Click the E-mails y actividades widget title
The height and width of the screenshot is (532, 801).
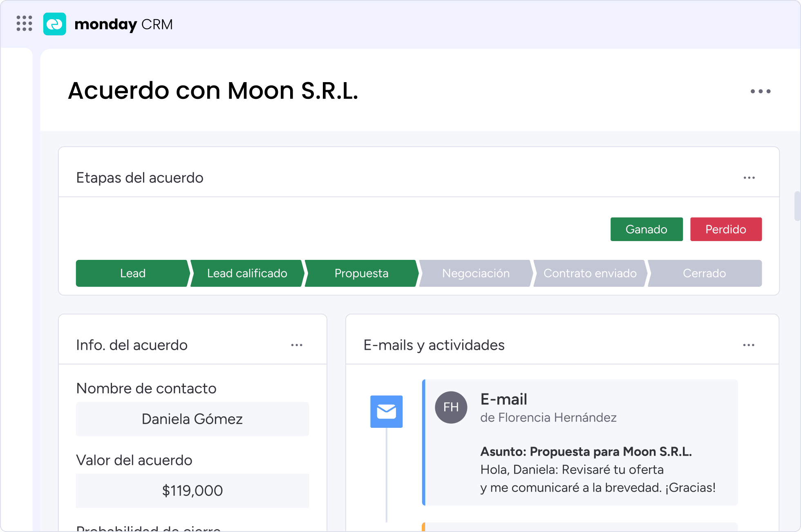click(434, 345)
